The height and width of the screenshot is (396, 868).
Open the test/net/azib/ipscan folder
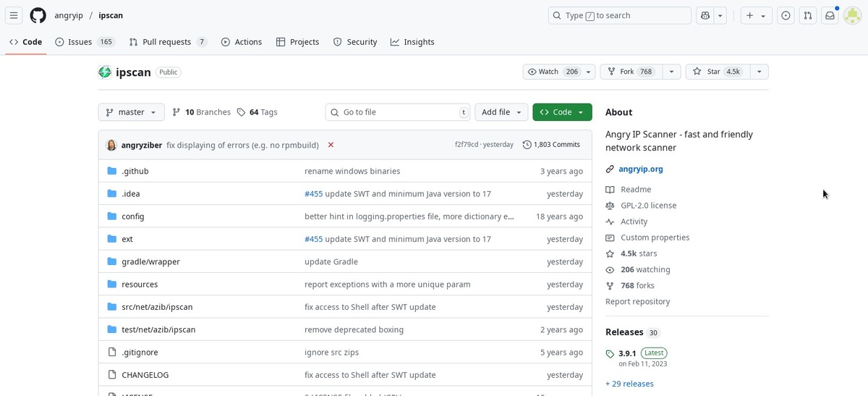click(158, 329)
